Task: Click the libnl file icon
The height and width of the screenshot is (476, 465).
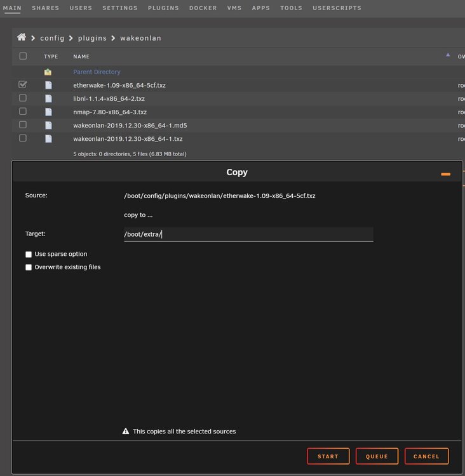Action: (48, 98)
